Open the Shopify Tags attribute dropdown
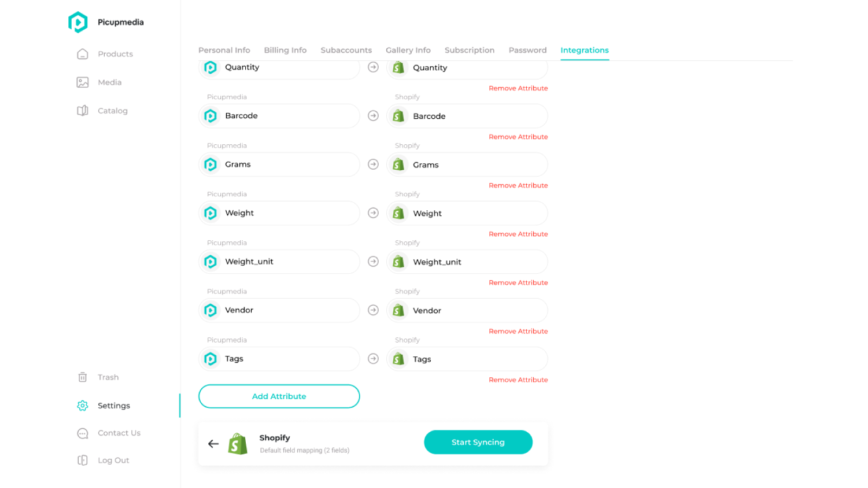The height and width of the screenshot is (488, 868). point(467,359)
